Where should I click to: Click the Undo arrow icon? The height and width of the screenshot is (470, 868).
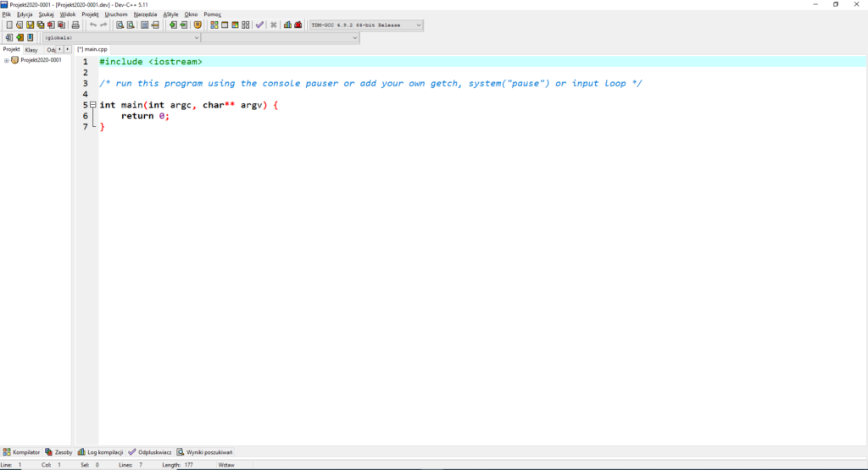click(92, 25)
